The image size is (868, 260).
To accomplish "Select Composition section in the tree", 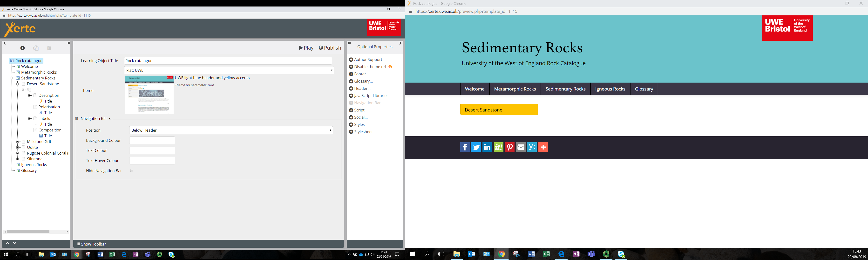I will (x=50, y=130).
